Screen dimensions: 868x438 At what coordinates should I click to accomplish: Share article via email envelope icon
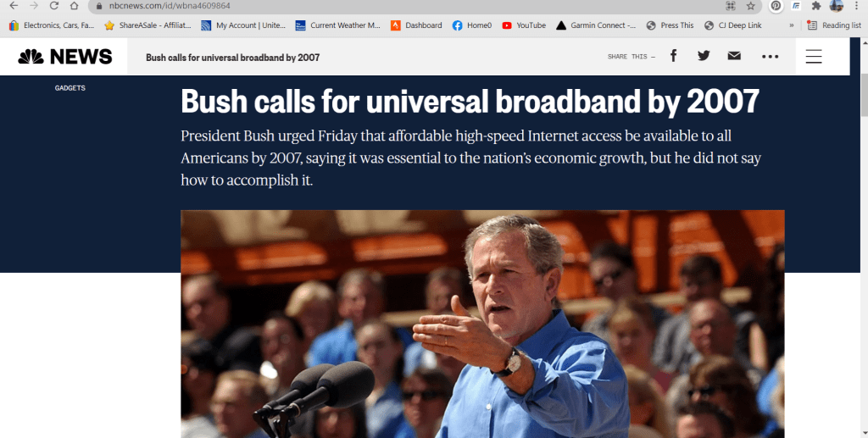[734, 56]
